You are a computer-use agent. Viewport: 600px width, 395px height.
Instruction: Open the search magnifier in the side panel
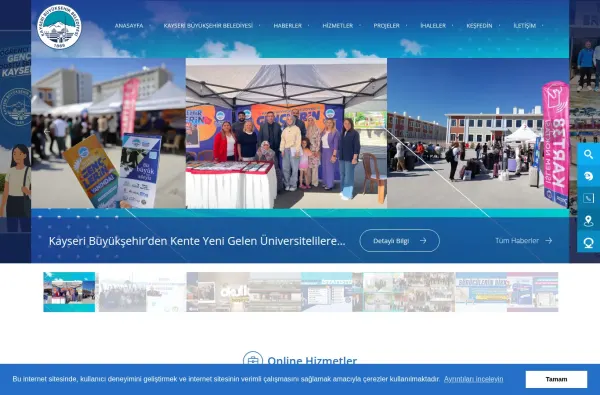[x=588, y=154]
